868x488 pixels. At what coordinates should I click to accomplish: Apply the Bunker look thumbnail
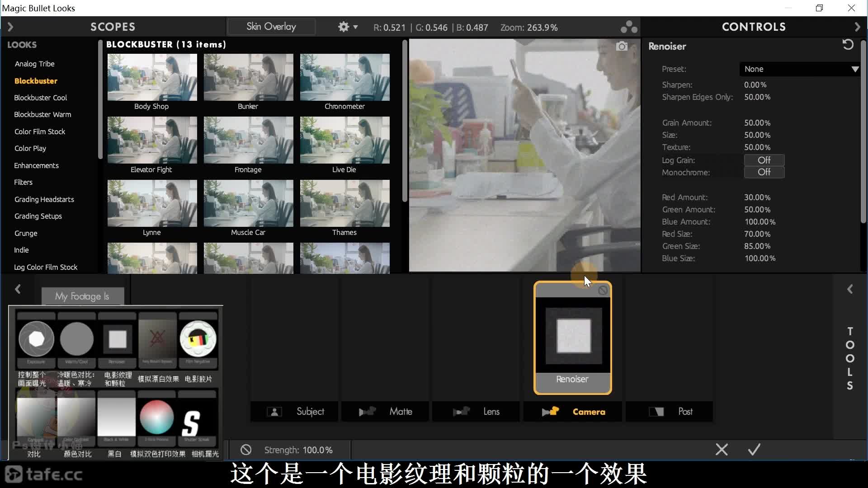click(x=248, y=77)
